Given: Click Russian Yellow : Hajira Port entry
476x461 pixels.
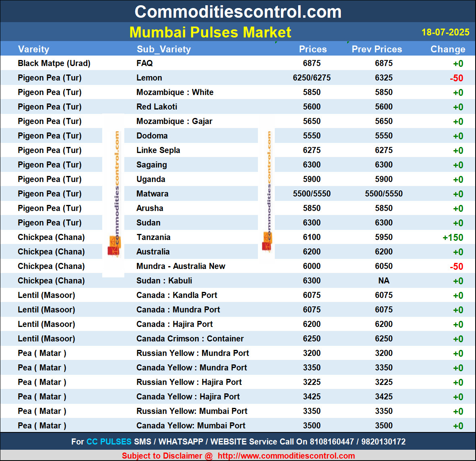Looking at the screenshot, I should click(x=189, y=382).
